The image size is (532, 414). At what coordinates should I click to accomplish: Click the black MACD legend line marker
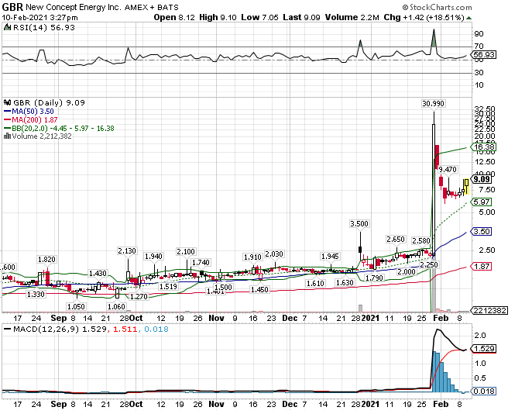[x=7, y=329]
